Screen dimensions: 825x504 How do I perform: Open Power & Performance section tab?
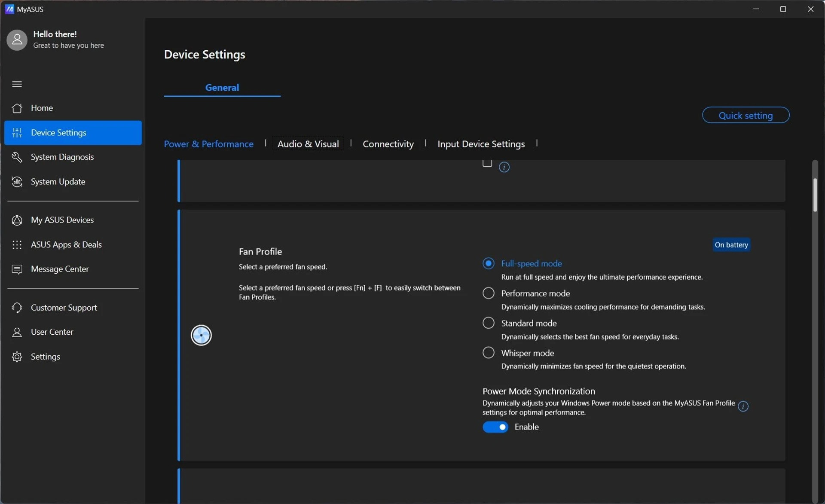coord(208,144)
